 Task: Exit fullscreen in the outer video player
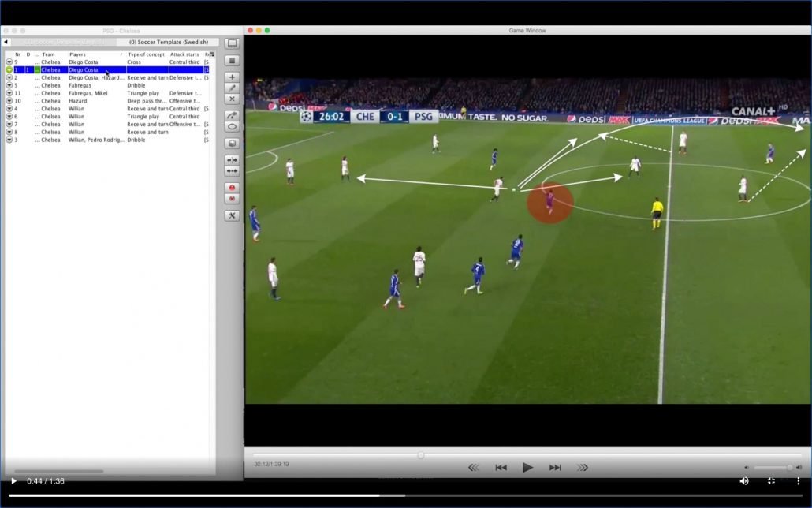771,481
